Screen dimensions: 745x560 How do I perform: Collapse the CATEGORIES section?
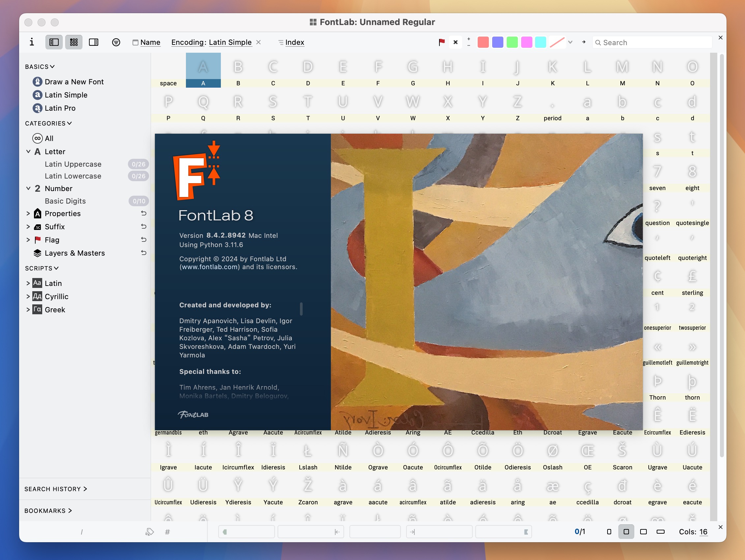pos(48,123)
